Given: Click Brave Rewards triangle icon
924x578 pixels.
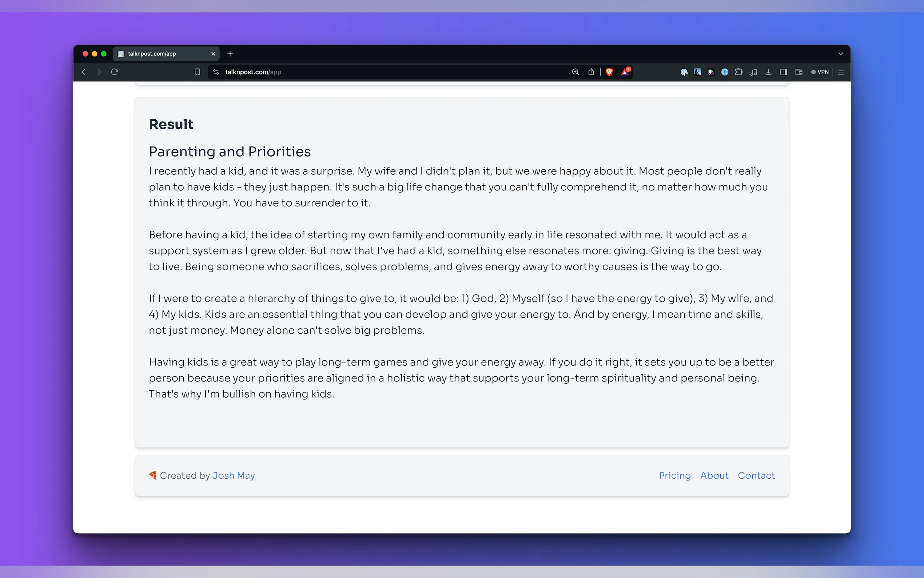Looking at the screenshot, I should pos(625,72).
